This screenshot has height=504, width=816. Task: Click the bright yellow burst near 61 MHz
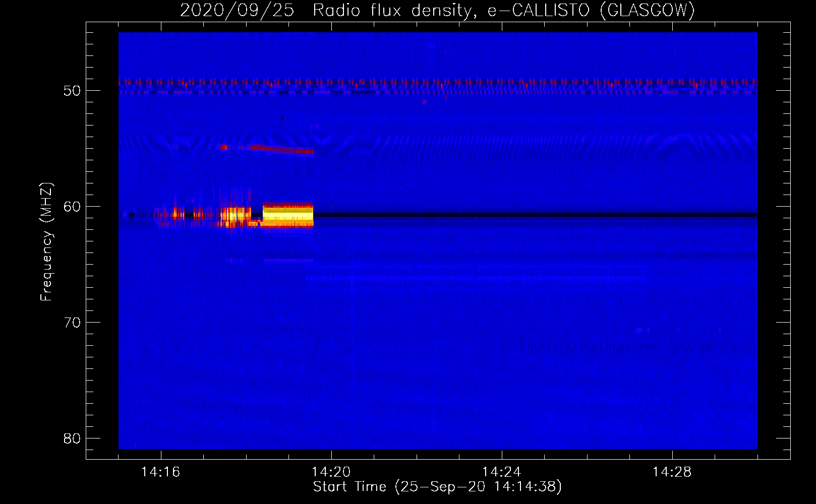tap(288, 216)
